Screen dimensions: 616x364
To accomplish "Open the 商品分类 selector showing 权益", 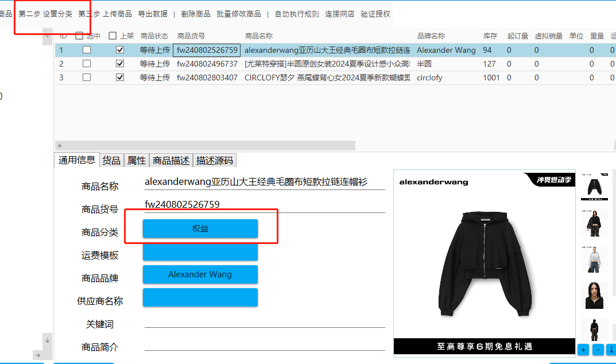I will (x=200, y=229).
